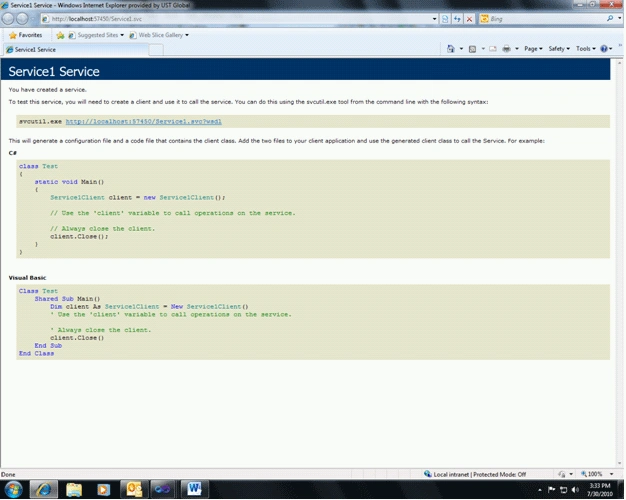Go back with the browser Back button
The image size is (626, 500).
(x=8, y=18)
